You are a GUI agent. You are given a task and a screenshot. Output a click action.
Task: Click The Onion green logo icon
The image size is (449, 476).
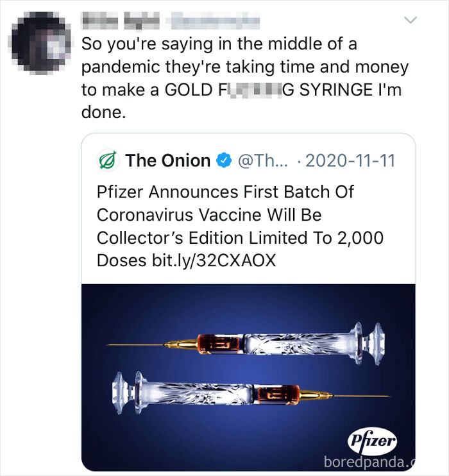(106, 160)
